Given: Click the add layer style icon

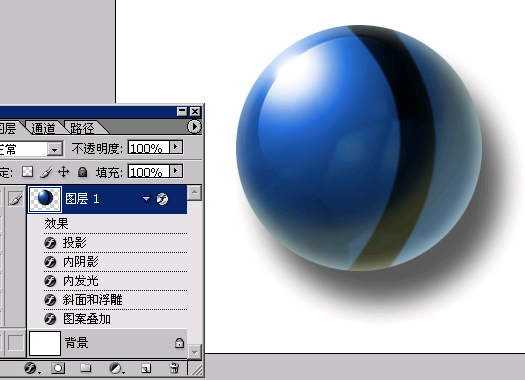Looking at the screenshot, I should click(31, 368).
